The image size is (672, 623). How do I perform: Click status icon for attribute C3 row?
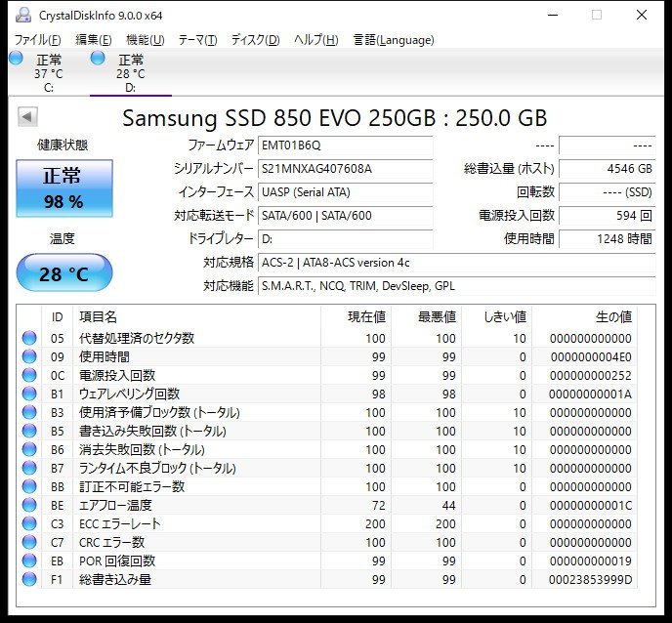(29, 523)
